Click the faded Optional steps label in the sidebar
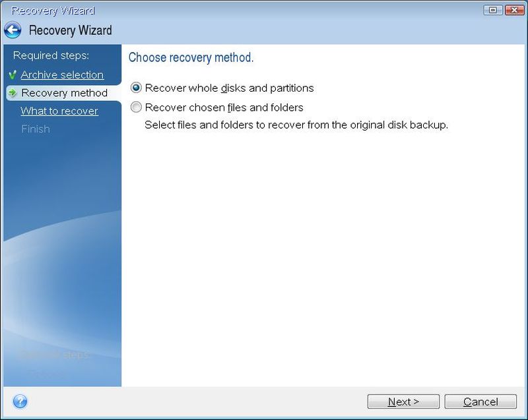This screenshot has width=528, height=420. pos(54,355)
